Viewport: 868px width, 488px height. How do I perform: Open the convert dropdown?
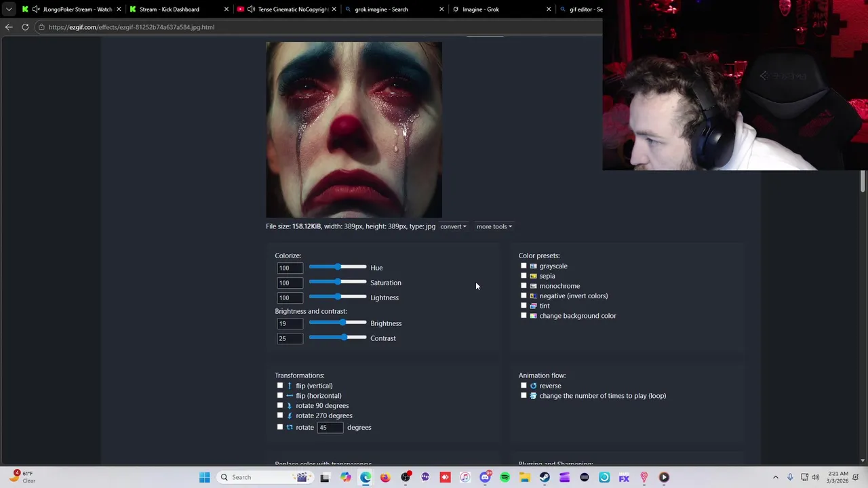click(453, 226)
